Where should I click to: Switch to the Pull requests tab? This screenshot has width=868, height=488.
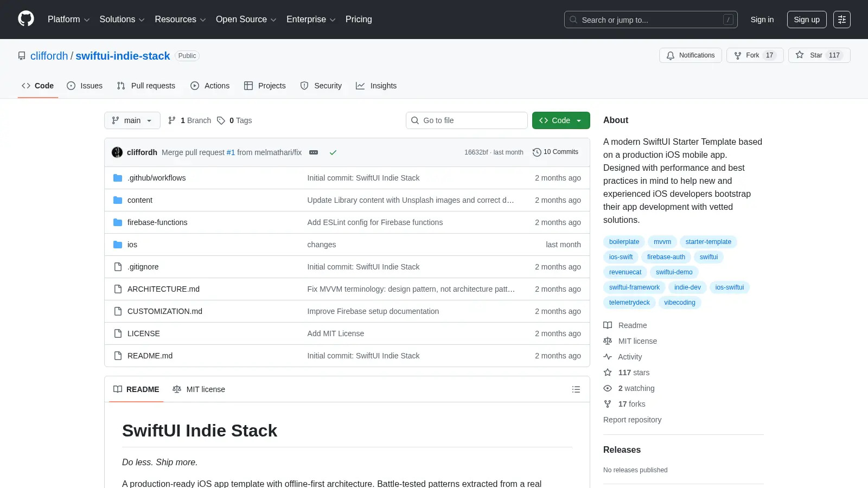click(146, 86)
